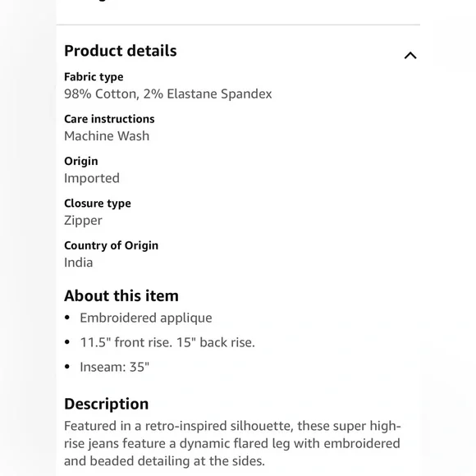Click the Imported value text
This screenshot has width=476, height=476.
tap(92, 178)
